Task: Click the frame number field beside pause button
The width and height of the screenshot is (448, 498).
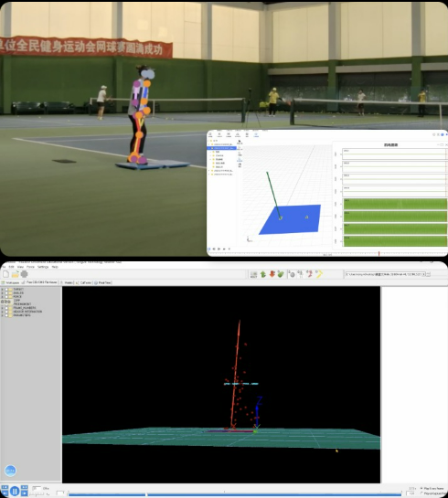Action: (37, 488)
